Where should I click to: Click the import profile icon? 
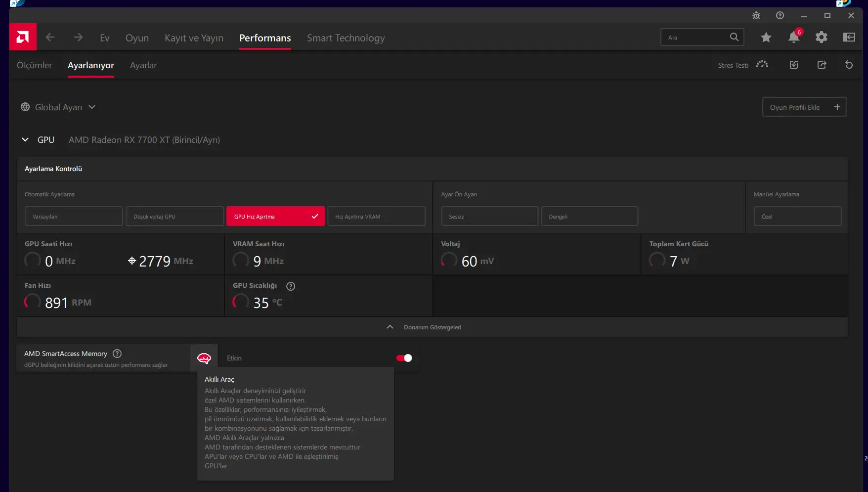(794, 65)
